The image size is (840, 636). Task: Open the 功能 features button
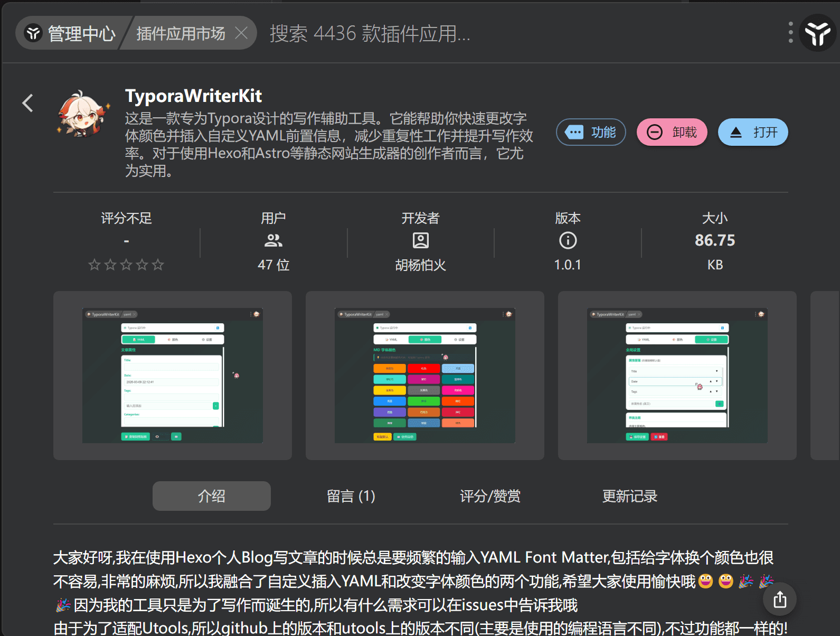(x=591, y=132)
